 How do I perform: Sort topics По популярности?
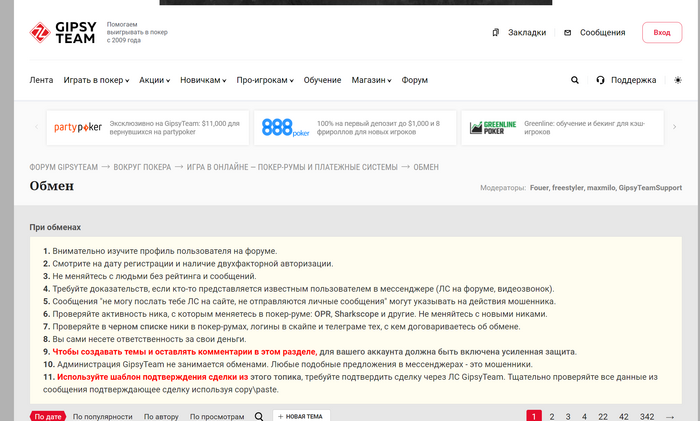pyautogui.click(x=103, y=417)
